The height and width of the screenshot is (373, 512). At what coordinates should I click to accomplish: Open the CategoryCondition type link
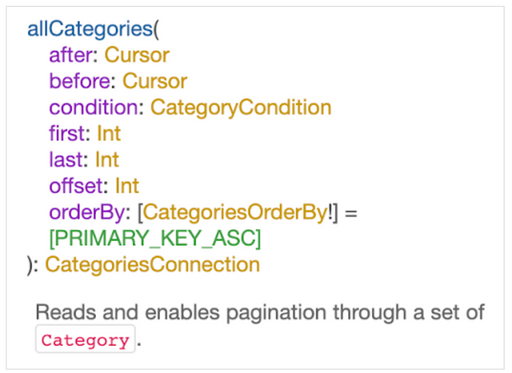[241, 108]
